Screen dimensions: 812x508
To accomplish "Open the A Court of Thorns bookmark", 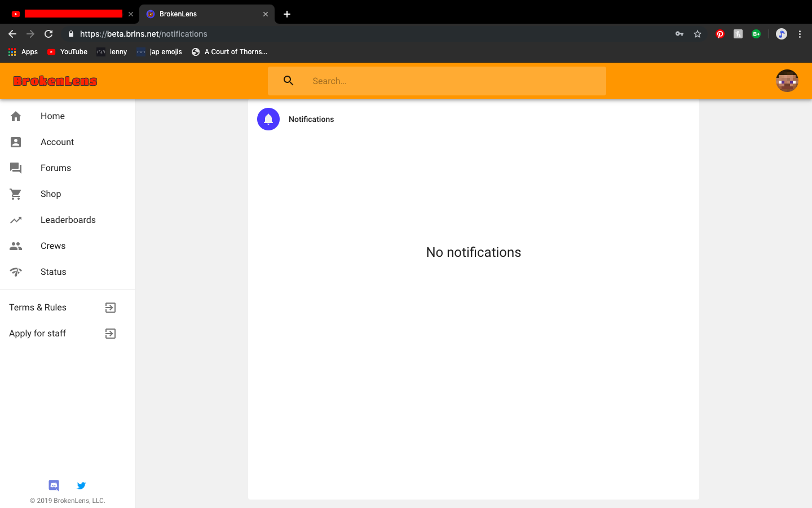I will (229, 52).
